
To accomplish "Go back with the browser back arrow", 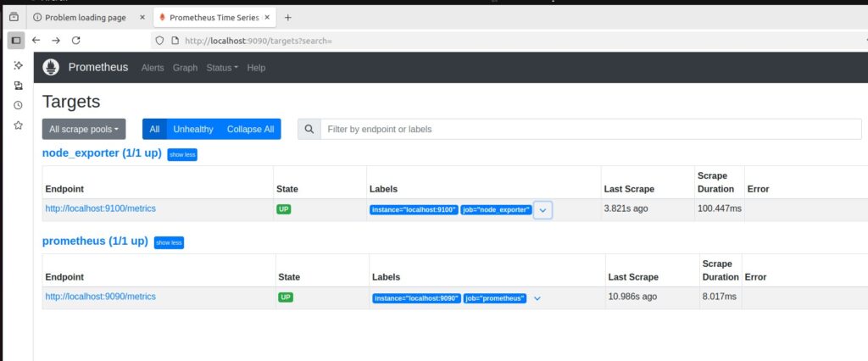I will click(36, 41).
